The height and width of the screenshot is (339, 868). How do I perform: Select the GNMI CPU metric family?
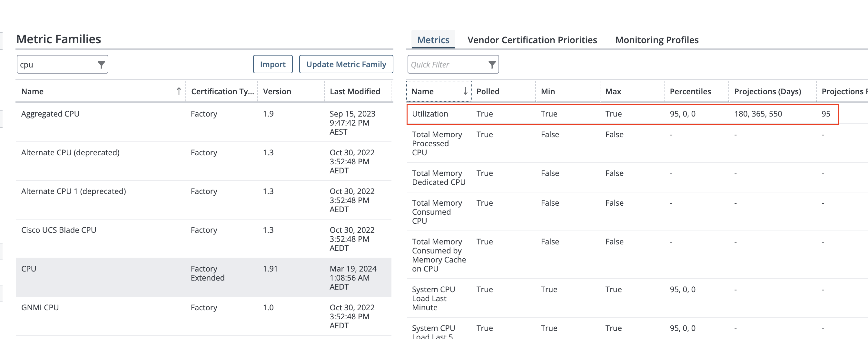40,308
